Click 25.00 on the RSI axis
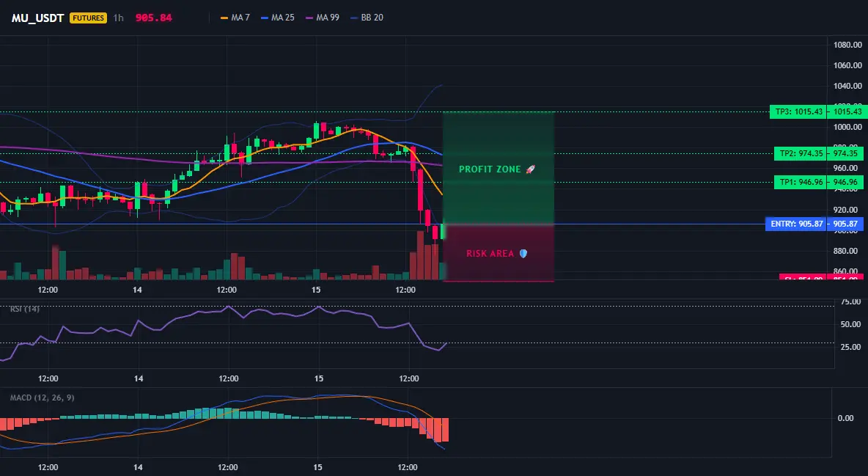Image resolution: width=868 pixels, height=476 pixels. (x=850, y=347)
